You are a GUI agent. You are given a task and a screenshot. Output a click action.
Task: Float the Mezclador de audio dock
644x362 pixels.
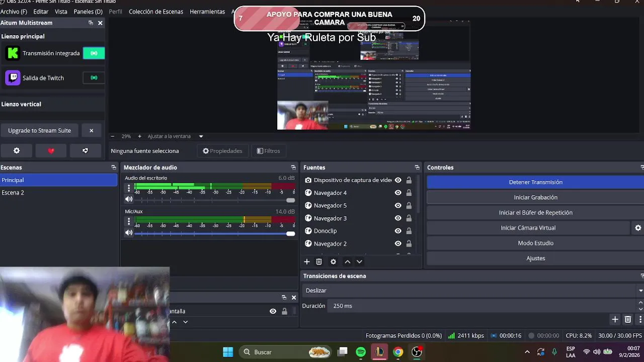tap(293, 167)
